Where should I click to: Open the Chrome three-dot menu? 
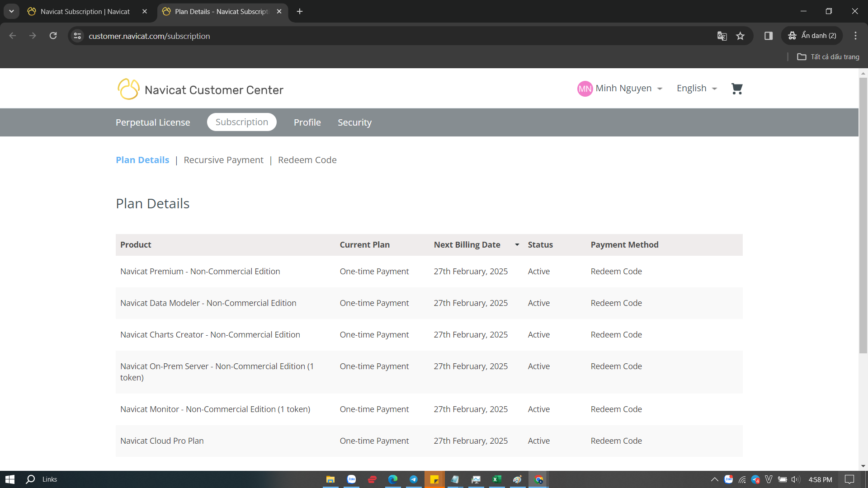point(855,36)
